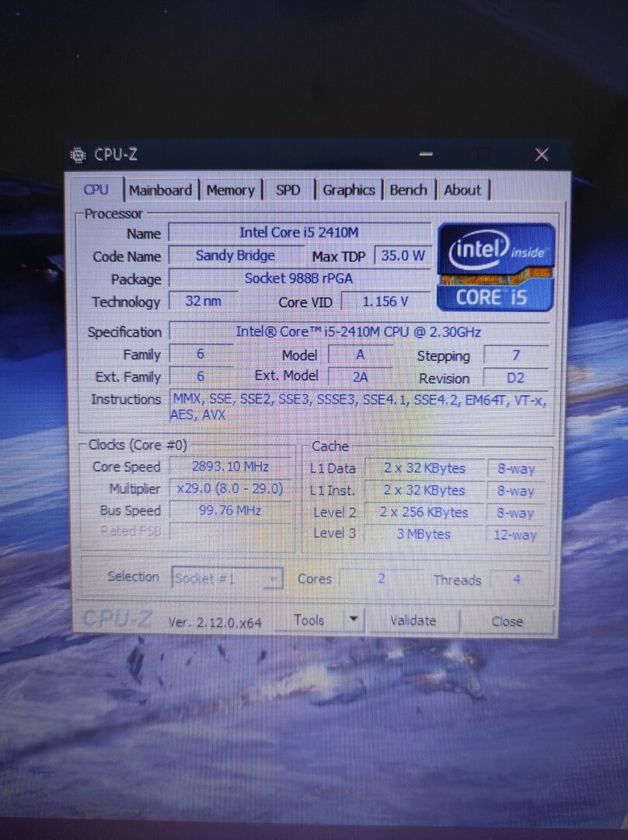Open the Tools dropdown arrow
This screenshot has height=840, width=628.
[354, 619]
